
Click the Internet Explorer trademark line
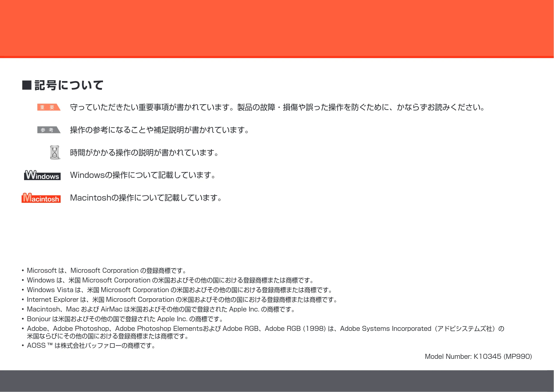coord(182,300)
